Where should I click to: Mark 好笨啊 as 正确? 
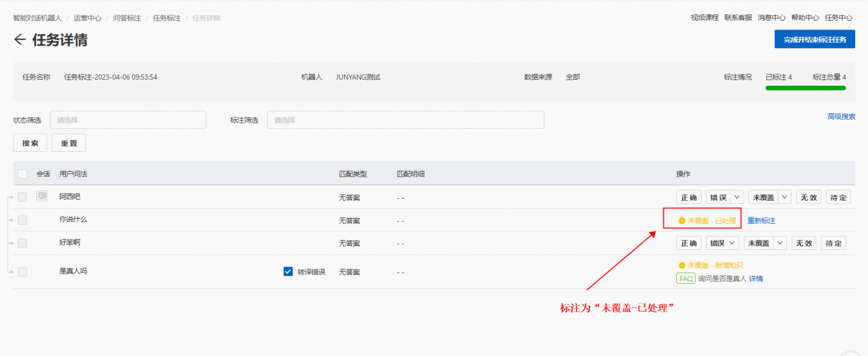[x=688, y=243]
